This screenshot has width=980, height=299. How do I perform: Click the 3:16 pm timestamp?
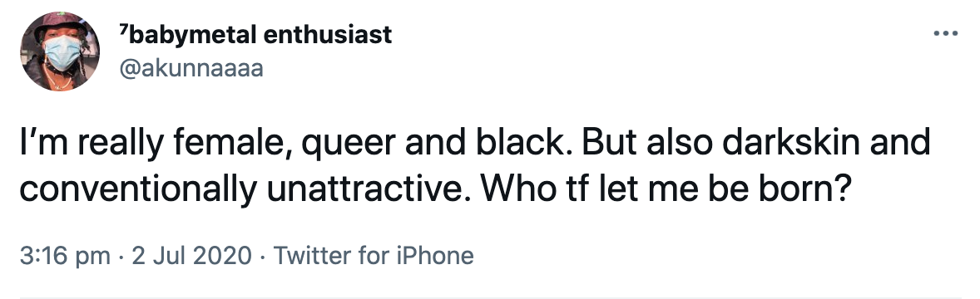tap(66, 257)
